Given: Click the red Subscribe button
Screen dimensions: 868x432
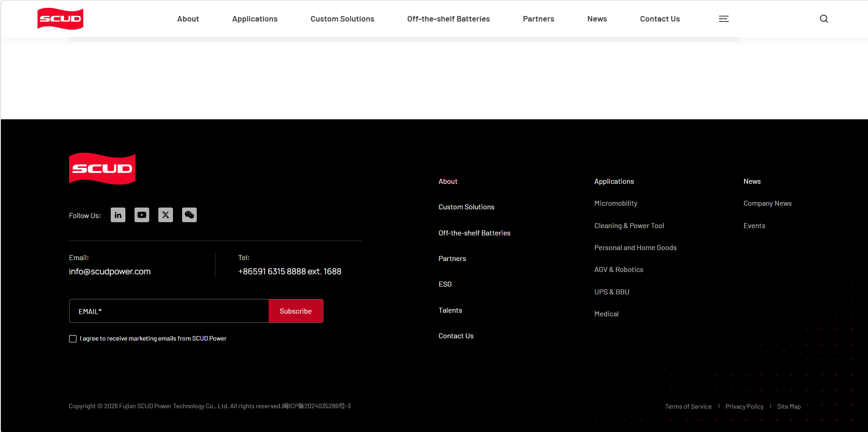Looking at the screenshot, I should [296, 311].
